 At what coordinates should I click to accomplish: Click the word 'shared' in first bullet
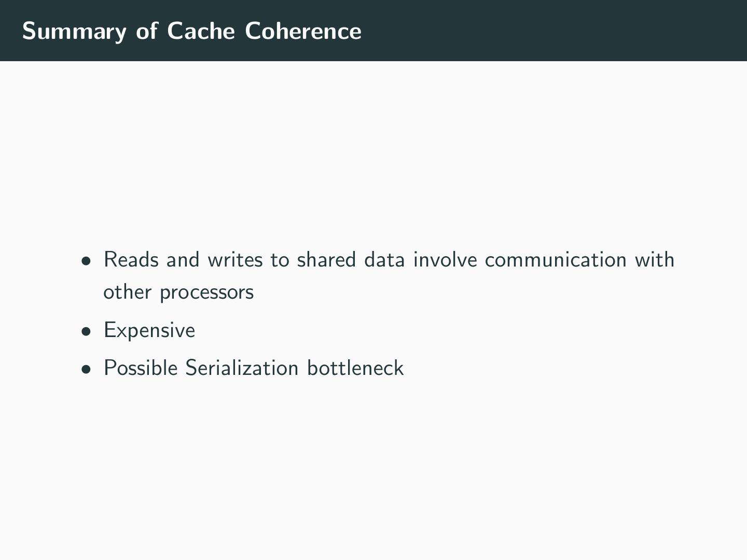click(326, 260)
